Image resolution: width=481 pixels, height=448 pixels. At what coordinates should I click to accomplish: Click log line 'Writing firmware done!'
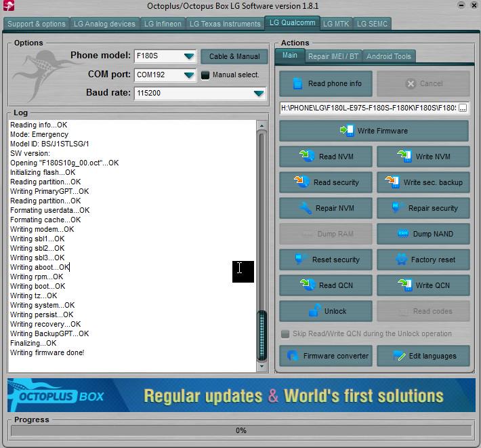pos(47,352)
